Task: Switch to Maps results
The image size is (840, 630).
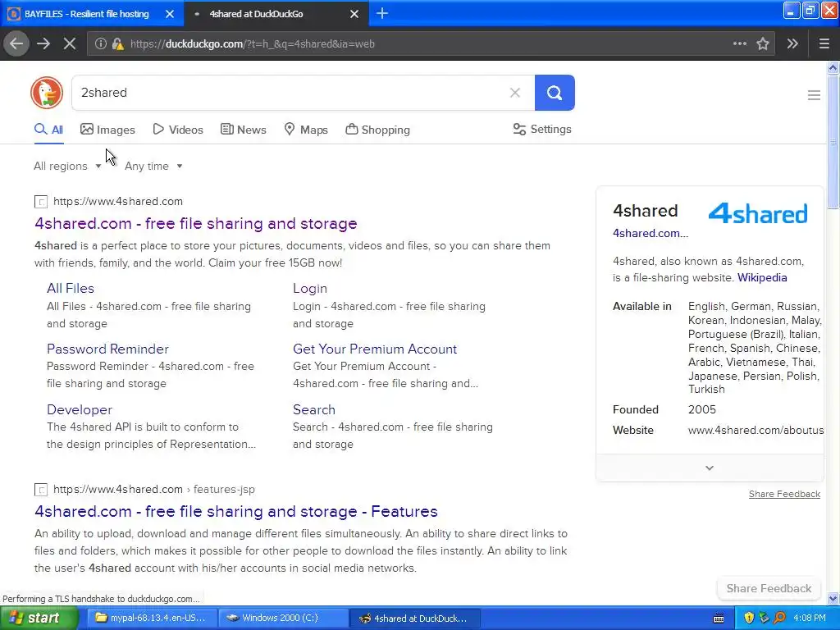Action: click(x=306, y=130)
